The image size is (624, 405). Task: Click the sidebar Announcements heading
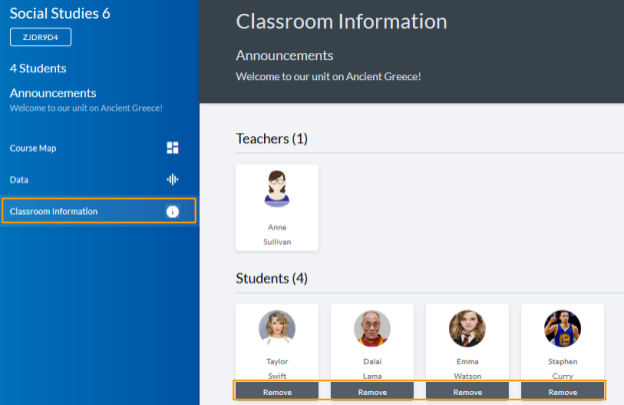point(53,93)
